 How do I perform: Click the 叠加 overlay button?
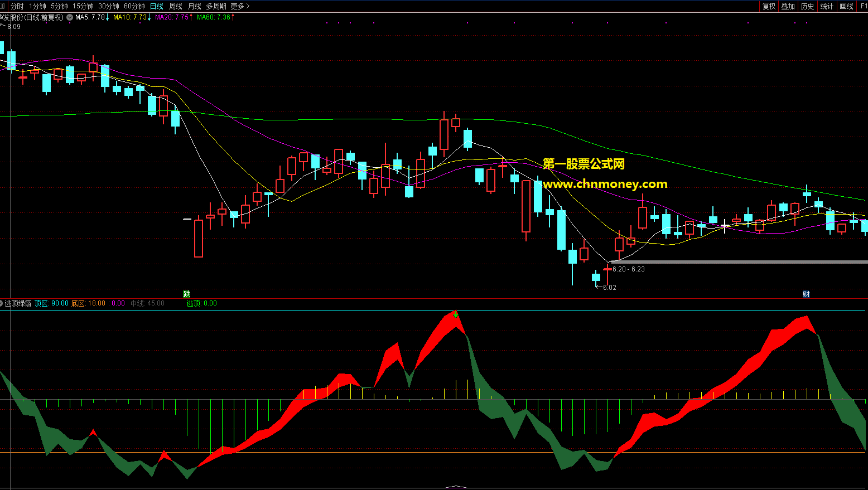788,6
